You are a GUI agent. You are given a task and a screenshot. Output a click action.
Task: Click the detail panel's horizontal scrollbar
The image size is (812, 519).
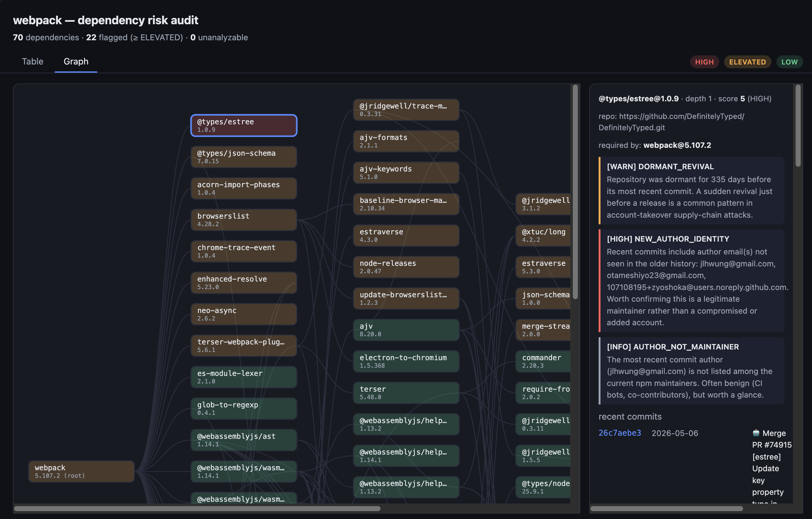[x=667, y=508]
